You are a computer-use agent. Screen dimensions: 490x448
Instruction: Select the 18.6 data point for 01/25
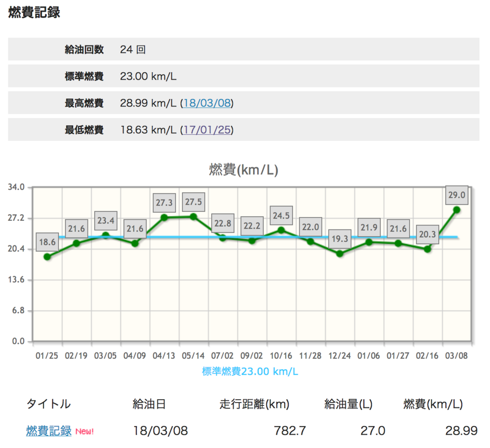point(47,257)
